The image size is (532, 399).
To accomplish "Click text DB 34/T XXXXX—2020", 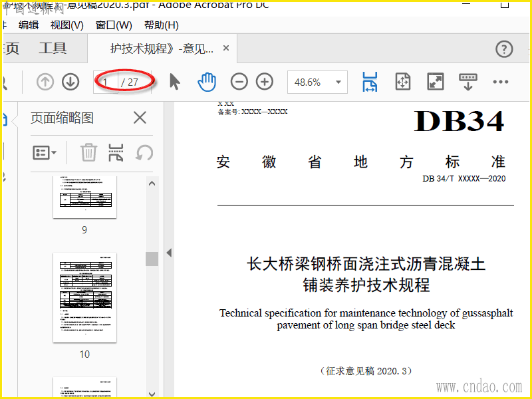I will [x=464, y=179].
